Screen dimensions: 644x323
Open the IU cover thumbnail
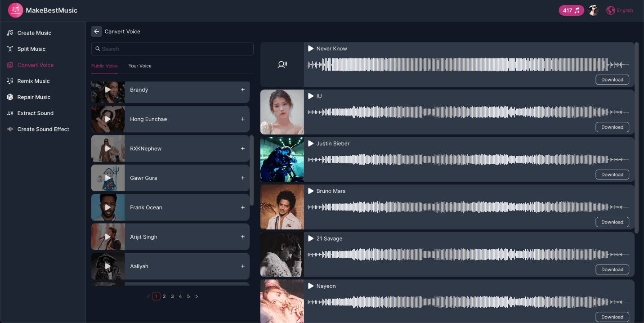point(282,112)
